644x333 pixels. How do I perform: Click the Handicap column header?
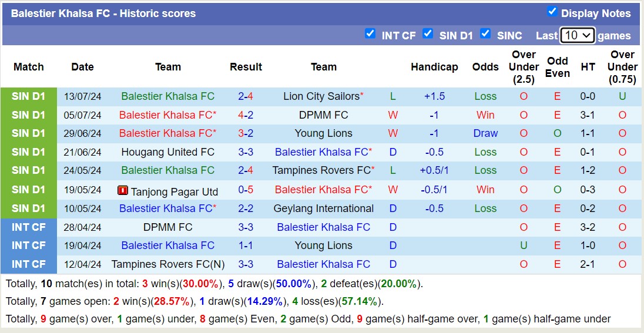tap(434, 67)
